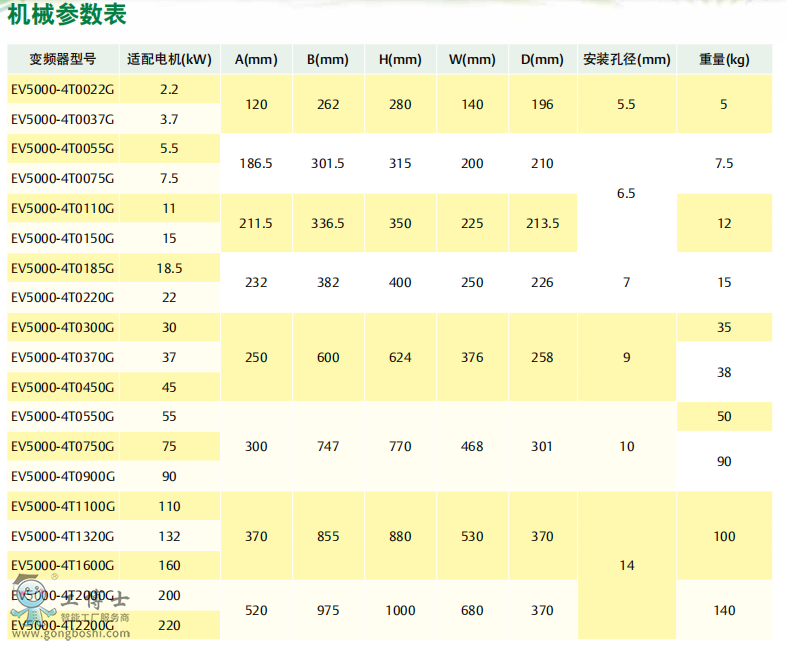The height and width of the screenshot is (653, 786).
Task: Select the 适配电机(kW) column header
Action: (169, 59)
